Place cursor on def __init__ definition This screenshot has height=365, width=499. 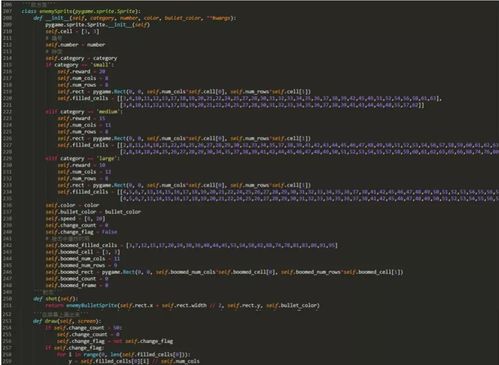[135, 18]
